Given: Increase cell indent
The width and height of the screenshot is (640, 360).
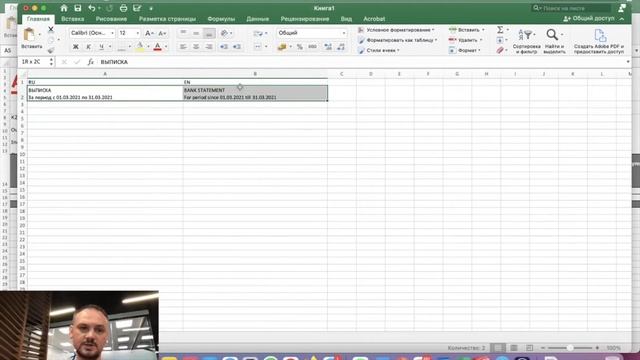Looking at the screenshot, I should 237,47.
